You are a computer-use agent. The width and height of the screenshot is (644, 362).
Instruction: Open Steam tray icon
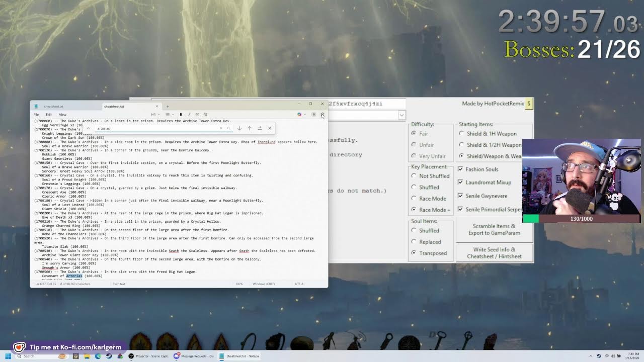tap(599, 356)
